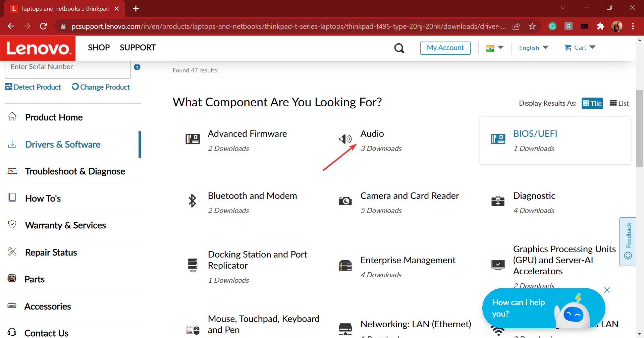This screenshot has width=644, height=338.
Task: Click the Docking Station server icon
Action: (x=193, y=265)
